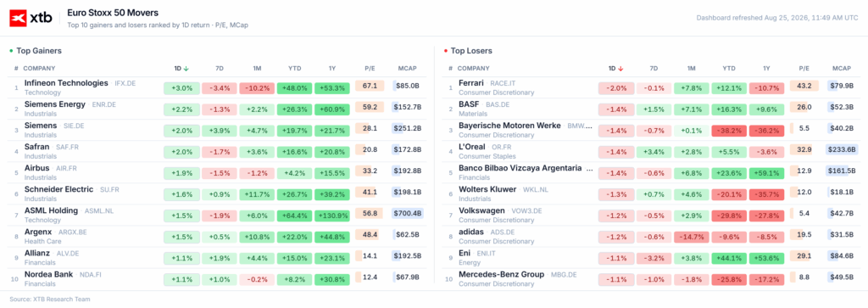
Task: Click the ASML Holding $700.4B market cap bar
Action: click(x=408, y=213)
